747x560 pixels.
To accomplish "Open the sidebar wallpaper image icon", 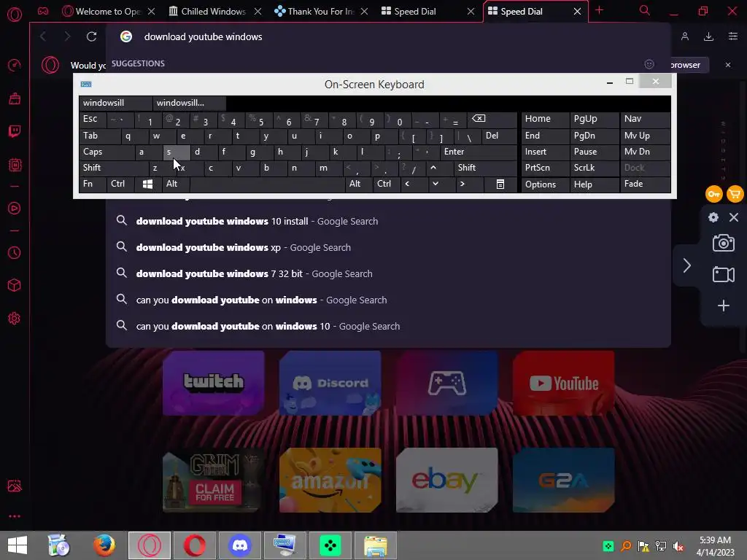I will coord(15,486).
